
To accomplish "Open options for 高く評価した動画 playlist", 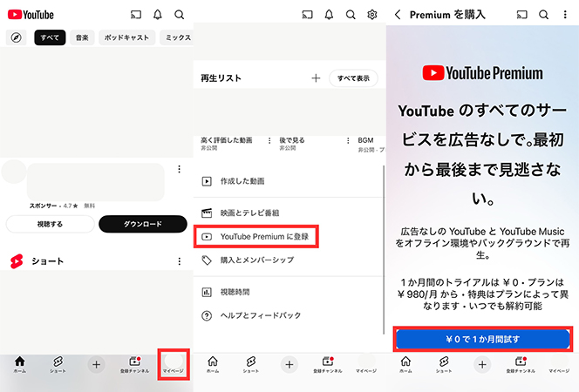I will coord(269,140).
